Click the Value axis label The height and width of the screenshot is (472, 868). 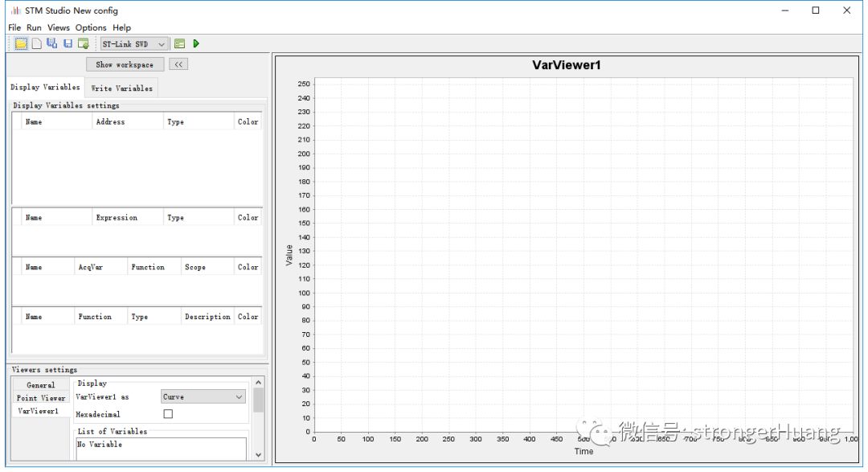coord(289,255)
